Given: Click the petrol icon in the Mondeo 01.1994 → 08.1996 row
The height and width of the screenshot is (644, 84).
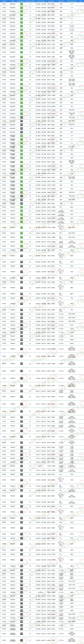Looking at the screenshot, I should point(22,44).
